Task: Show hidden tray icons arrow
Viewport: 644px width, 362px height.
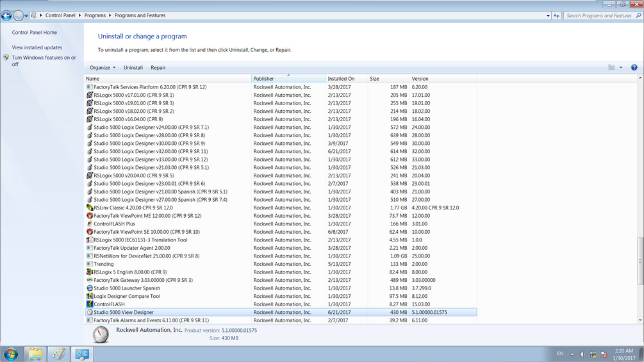Action: tap(572, 354)
